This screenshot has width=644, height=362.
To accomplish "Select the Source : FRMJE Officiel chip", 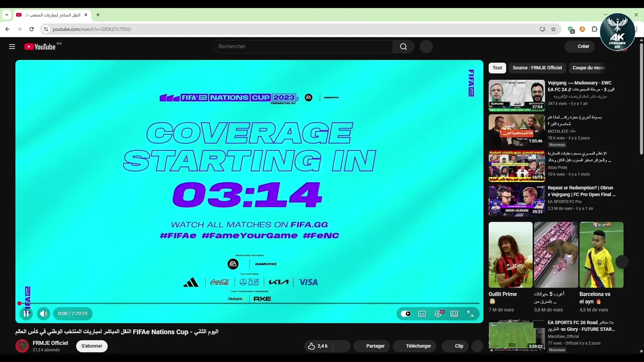I will point(537,67).
